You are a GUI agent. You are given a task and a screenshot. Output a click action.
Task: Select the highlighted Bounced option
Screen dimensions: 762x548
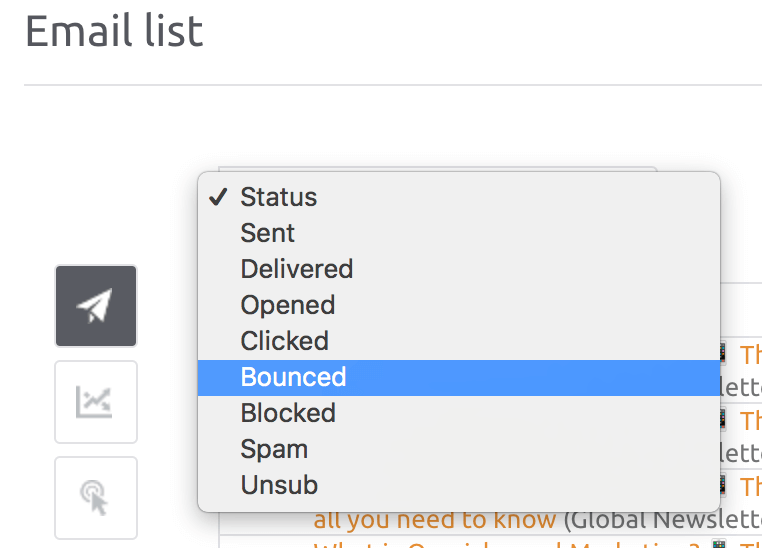point(459,377)
